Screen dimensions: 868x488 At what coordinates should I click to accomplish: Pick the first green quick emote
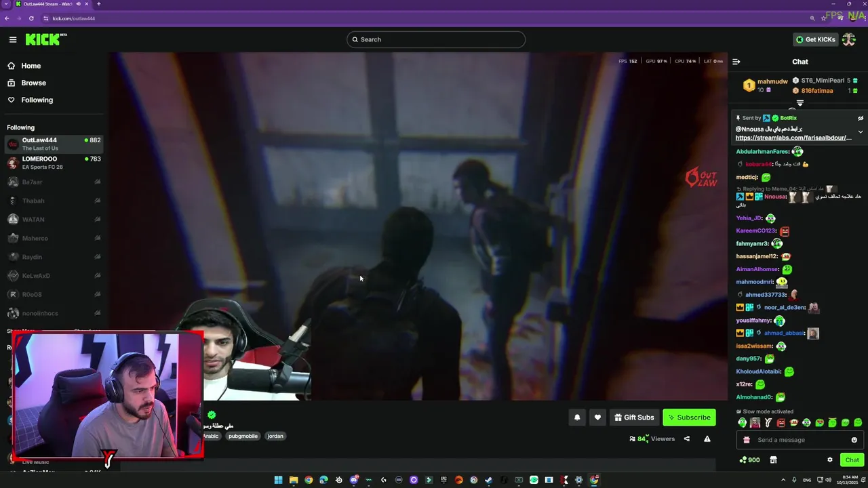tap(742, 423)
